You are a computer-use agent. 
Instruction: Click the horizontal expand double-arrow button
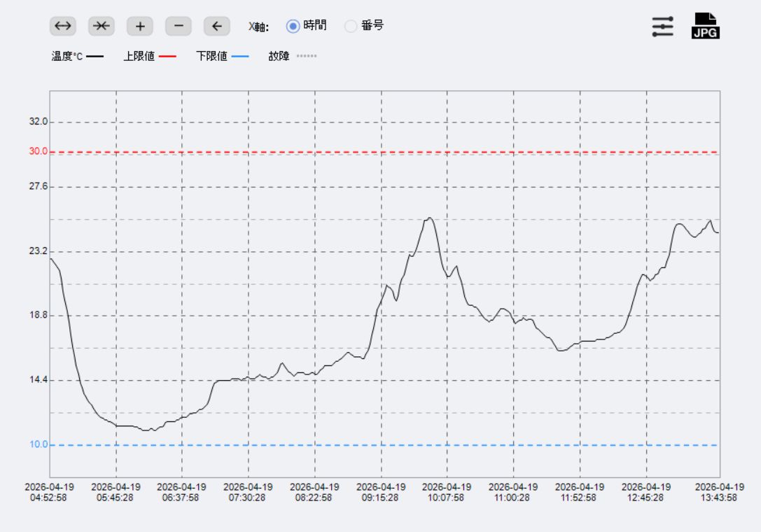tap(63, 27)
